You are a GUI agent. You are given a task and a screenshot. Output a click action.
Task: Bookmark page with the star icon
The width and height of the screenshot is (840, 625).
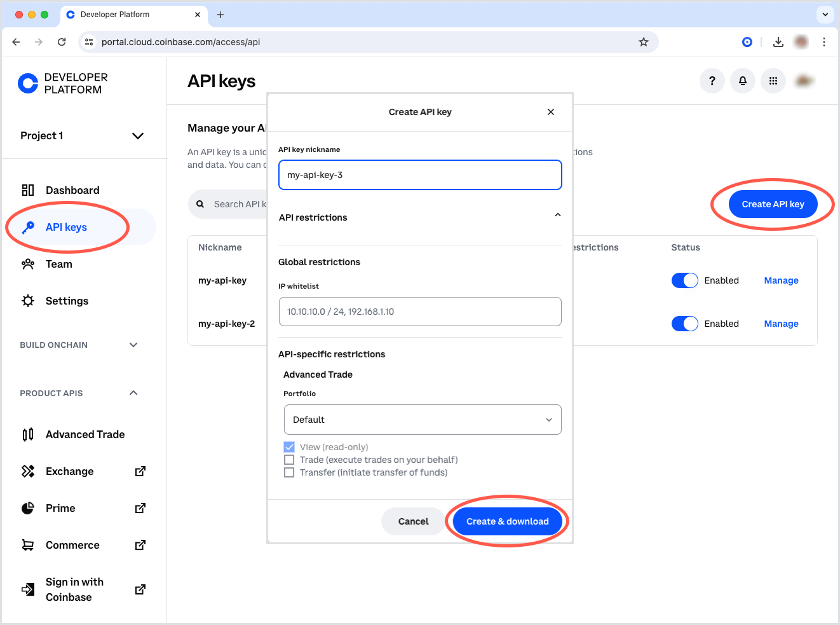[643, 42]
